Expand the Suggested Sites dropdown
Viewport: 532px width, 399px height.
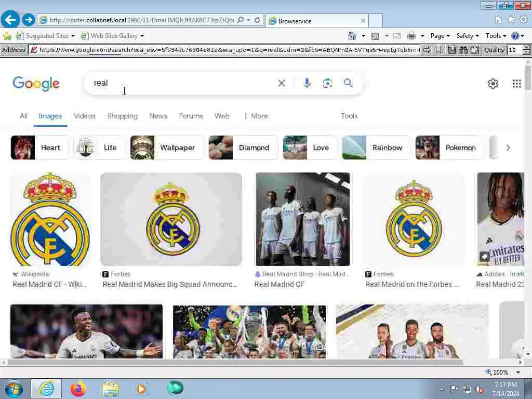(x=73, y=36)
